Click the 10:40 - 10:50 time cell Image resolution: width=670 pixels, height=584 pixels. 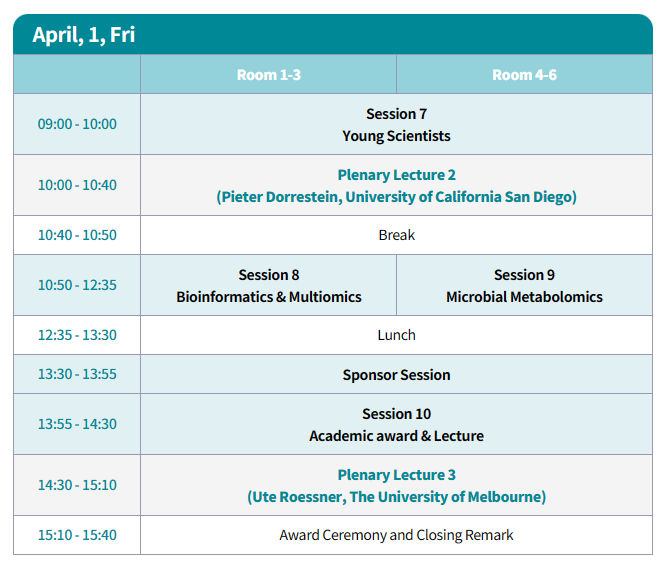tap(77, 235)
